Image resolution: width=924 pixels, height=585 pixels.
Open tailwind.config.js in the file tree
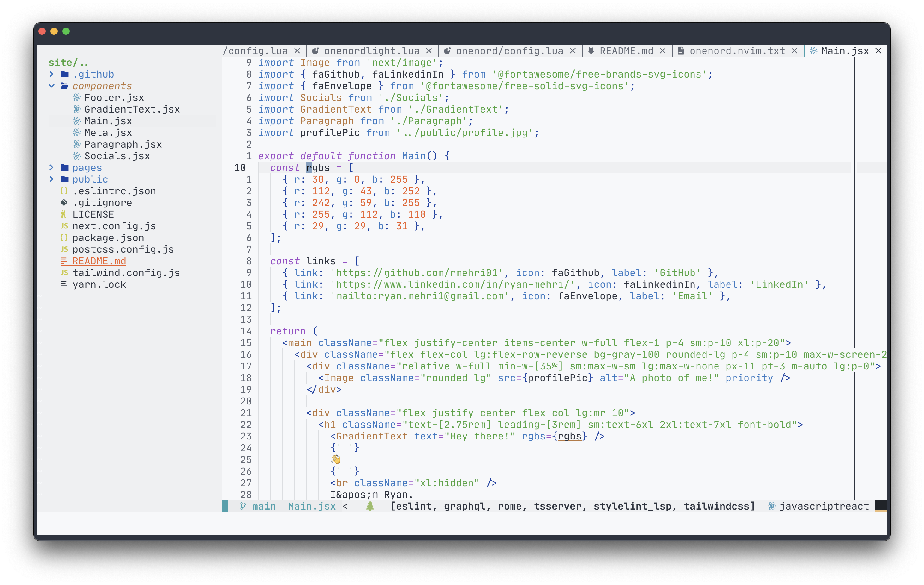tap(126, 273)
